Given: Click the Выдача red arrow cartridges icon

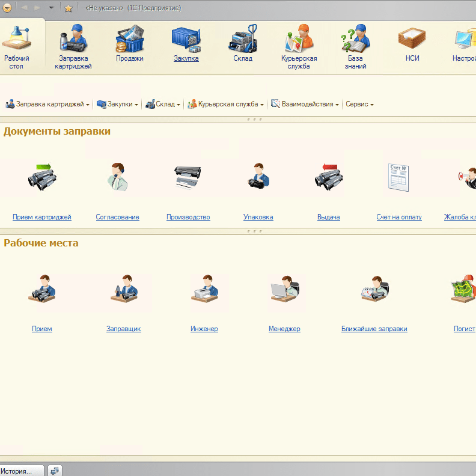Looking at the screenshot, I should coord(329,177).
